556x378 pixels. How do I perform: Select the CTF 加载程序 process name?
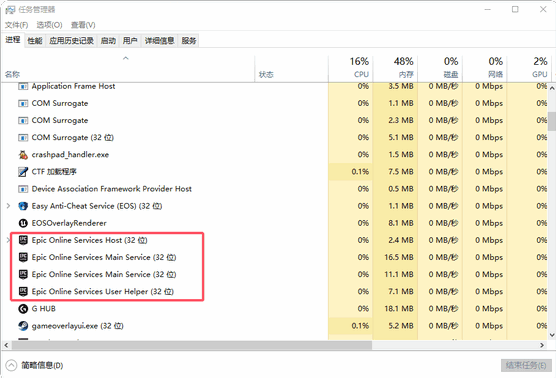click(x=54, y=172)
